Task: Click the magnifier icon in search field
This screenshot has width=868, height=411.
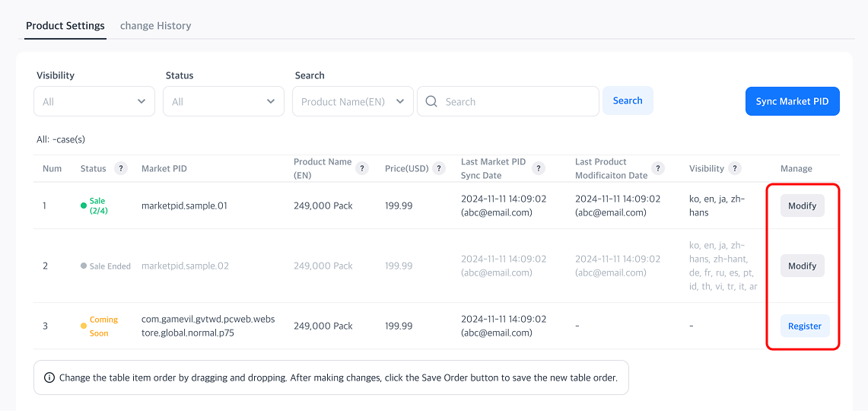Action: point(431,101)
